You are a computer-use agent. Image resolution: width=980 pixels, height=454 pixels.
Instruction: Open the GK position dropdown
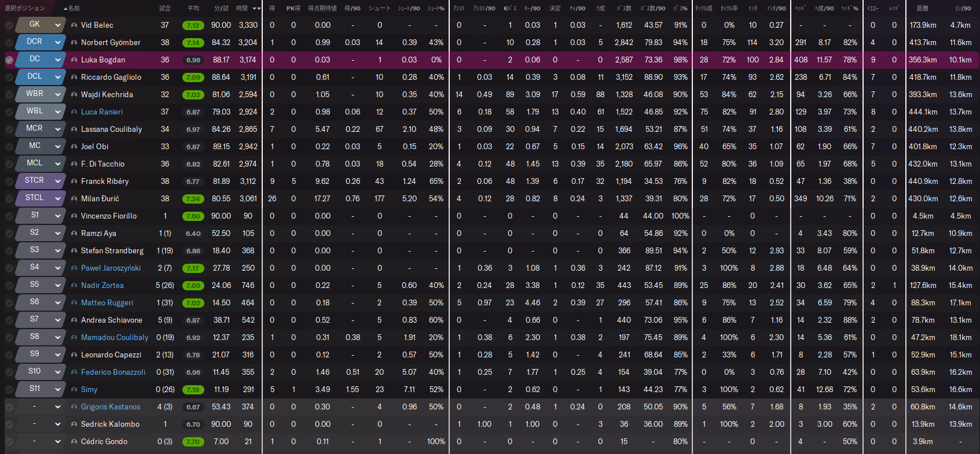[x=57, y=25]
